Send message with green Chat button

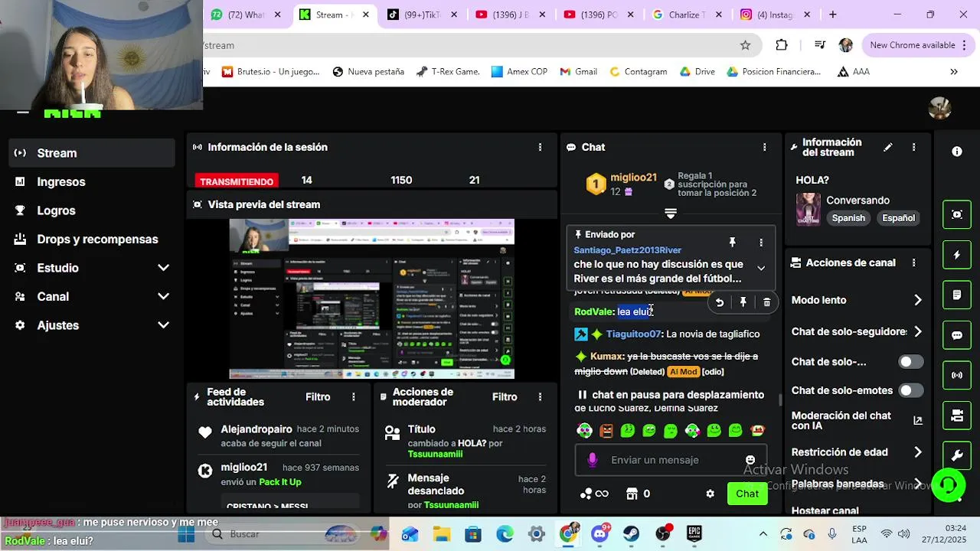coord(747,494)
